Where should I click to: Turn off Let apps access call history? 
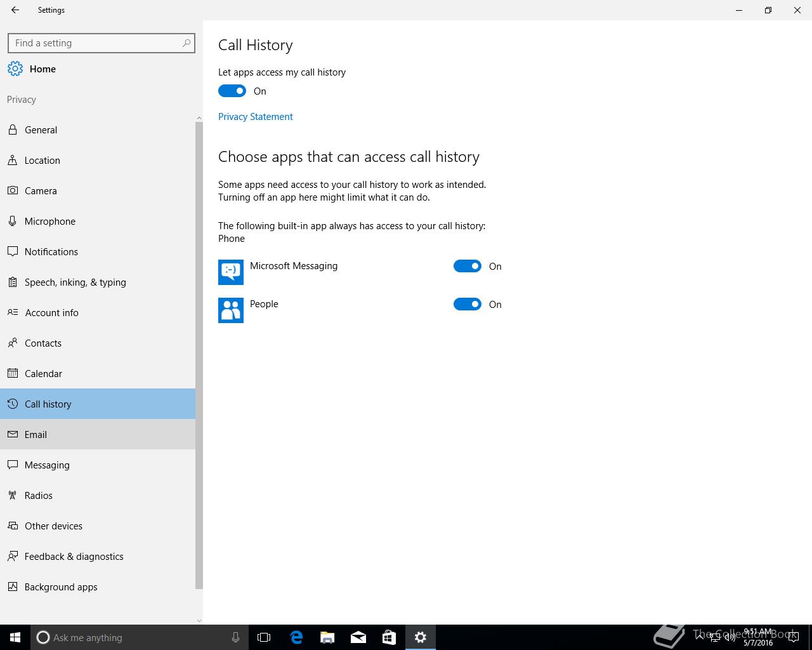click(x=232, y=91)
